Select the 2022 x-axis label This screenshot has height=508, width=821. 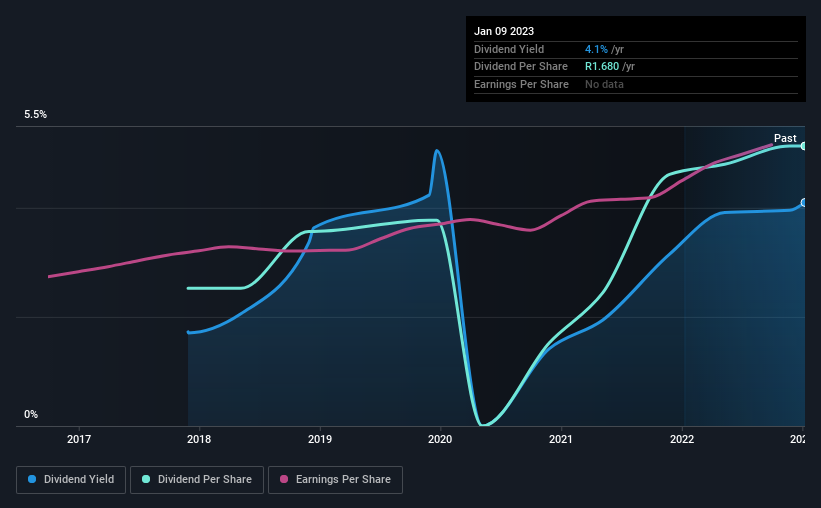point(682,439)
